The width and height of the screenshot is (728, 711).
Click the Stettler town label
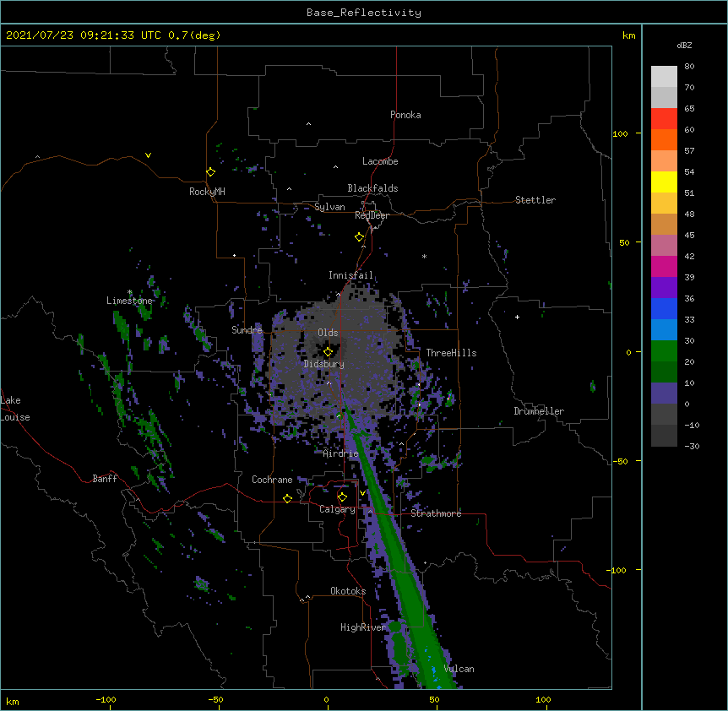[x=535, y=200]
